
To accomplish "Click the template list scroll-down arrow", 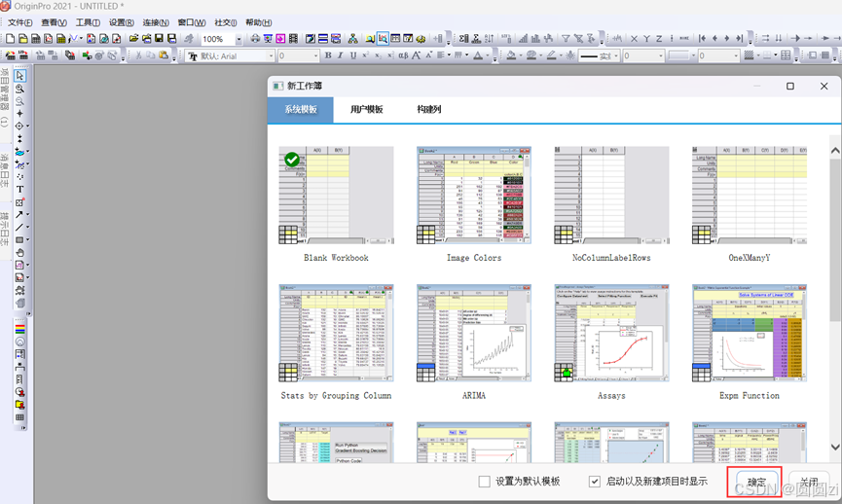I will coord(835,448).
